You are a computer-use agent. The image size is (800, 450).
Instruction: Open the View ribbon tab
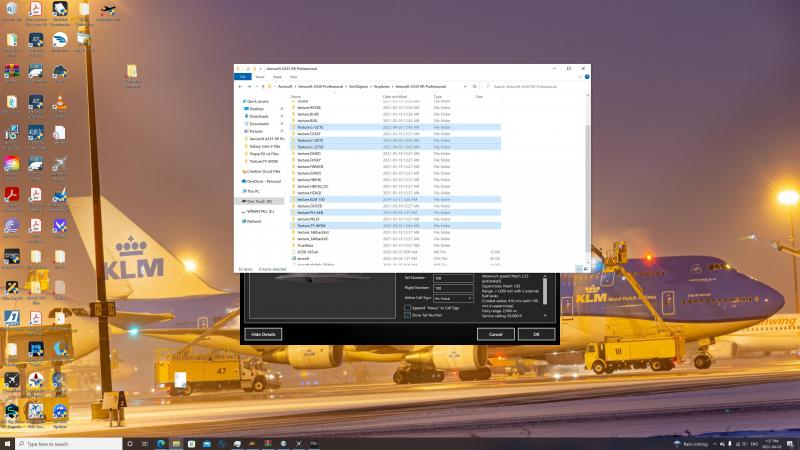pyautogui.click(x=293, y=77)
